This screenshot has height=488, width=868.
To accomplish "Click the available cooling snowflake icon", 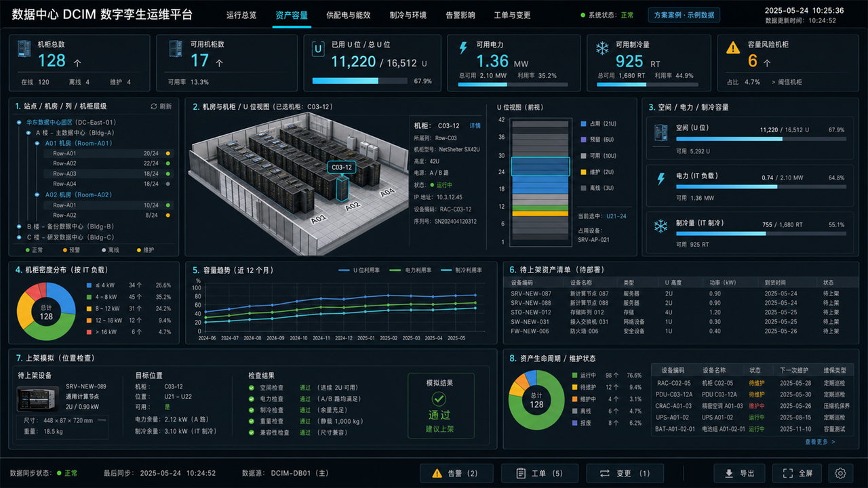I will [602, 49].
